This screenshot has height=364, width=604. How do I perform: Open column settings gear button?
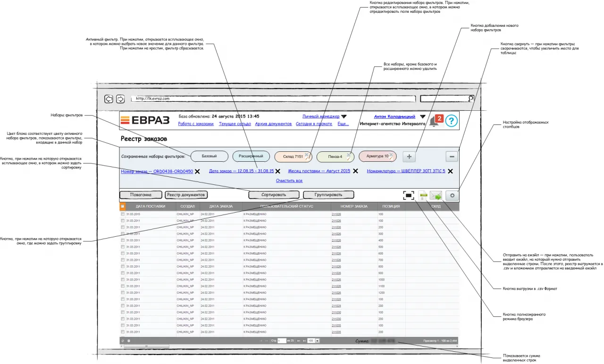[452, 195]
